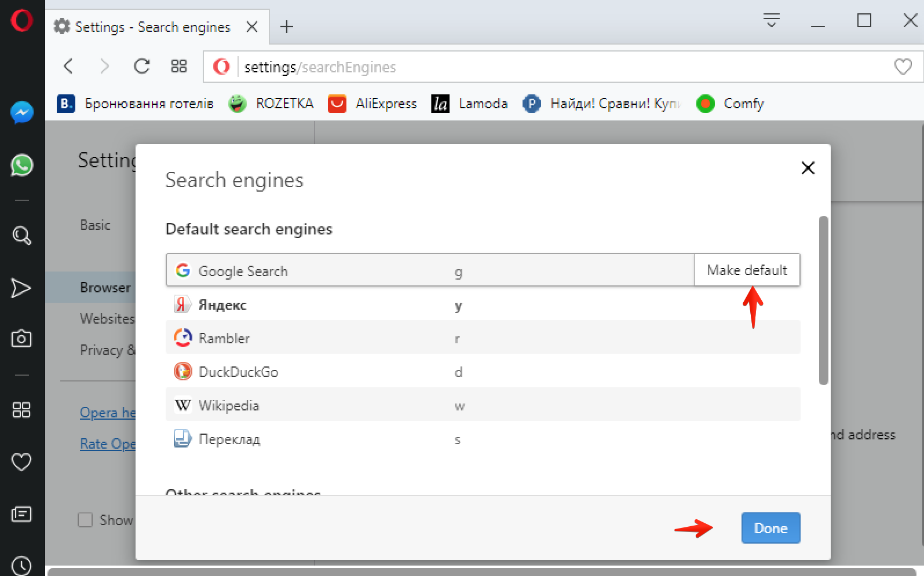
Task: Open a new tab
Action: [x=287, y=27]
